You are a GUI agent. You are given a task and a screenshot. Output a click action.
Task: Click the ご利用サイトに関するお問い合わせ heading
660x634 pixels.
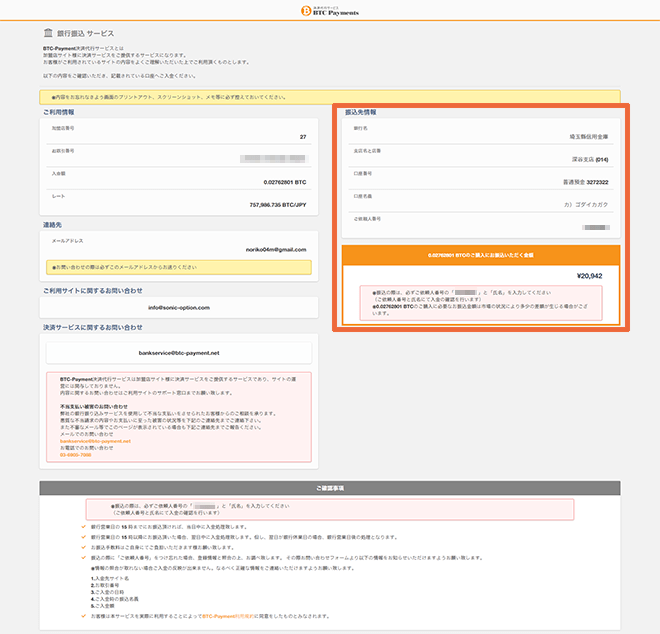93,290
